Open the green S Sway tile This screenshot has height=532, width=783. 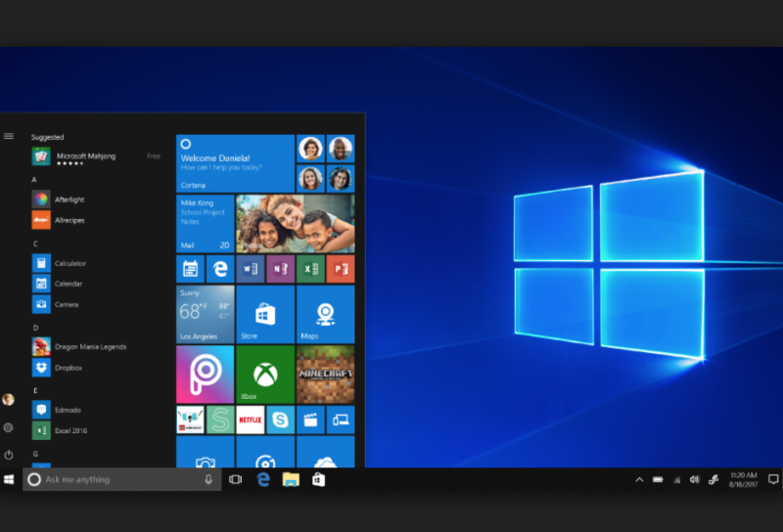click(220, 420)
